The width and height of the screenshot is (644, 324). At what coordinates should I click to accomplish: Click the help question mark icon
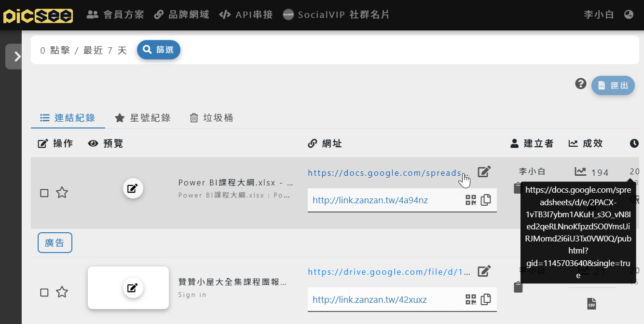(581, 84)
